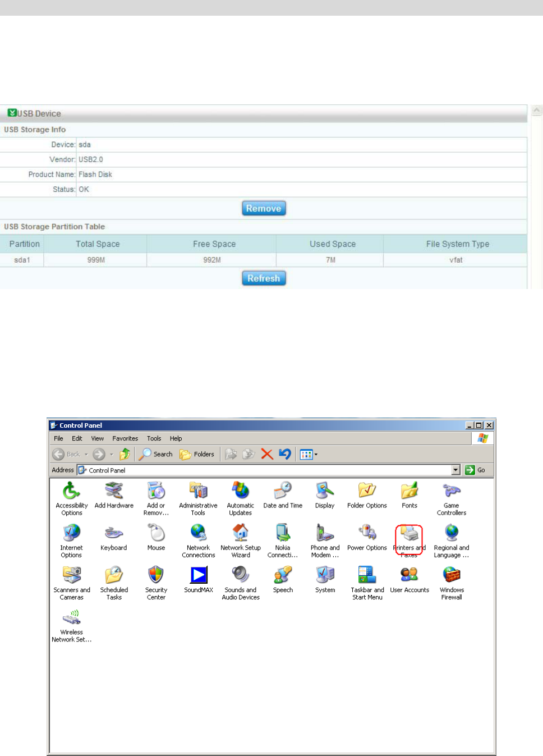Open the Favorites menu
This screenshot has height=756, width=543.
125,438
